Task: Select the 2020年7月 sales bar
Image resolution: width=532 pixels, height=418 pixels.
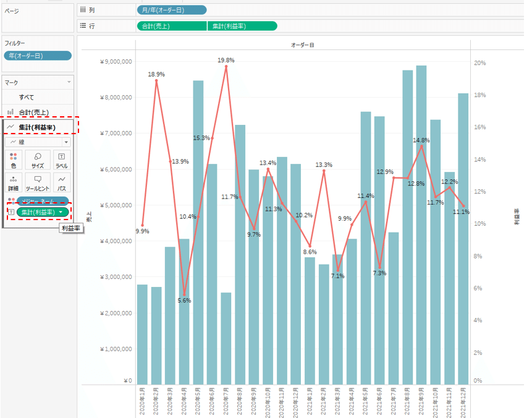Action: coord(226,338)
